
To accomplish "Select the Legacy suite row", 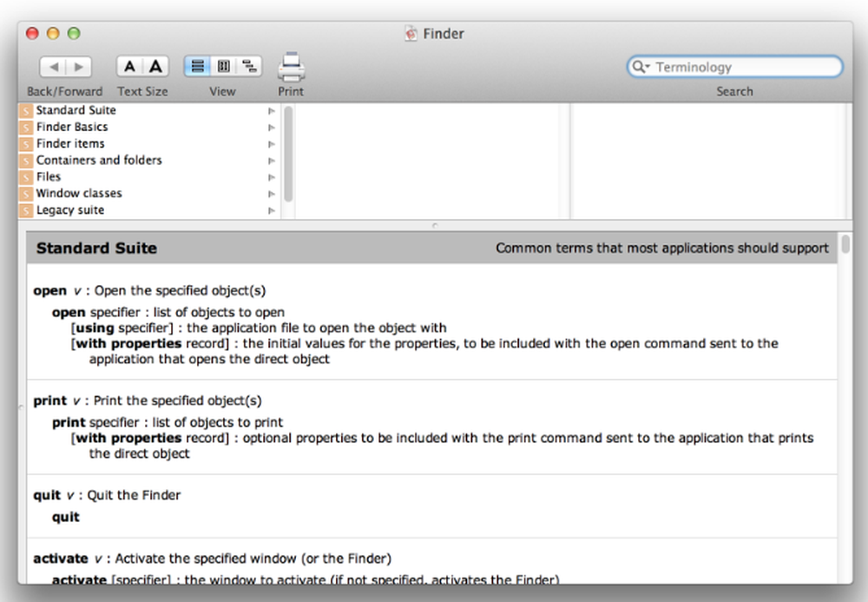I will tap(149, 210).
